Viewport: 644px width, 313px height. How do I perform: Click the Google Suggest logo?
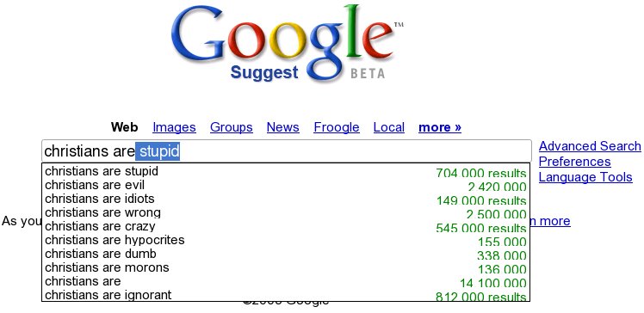coord(287,44)
